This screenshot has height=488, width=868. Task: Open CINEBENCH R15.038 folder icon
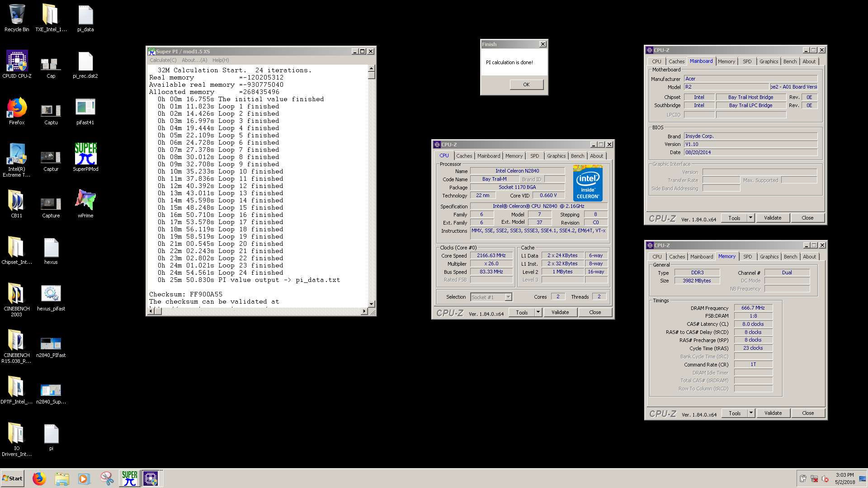[x=17, y=346]
